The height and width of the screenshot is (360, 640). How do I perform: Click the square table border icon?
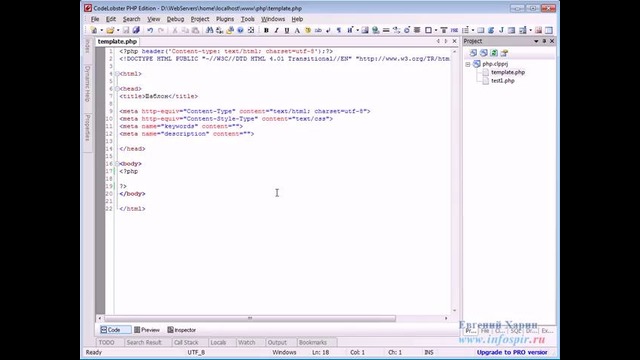pos(428,30)
